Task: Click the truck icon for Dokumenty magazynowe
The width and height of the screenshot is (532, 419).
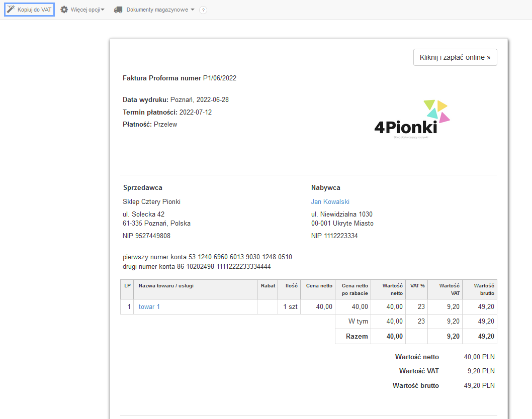Action: click(118, 10)
